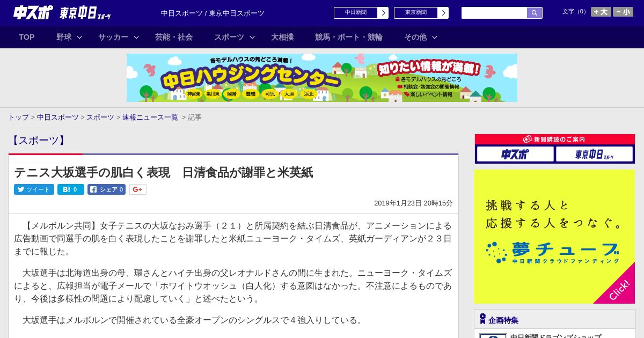Click the 【スポーツ】 section heading
The image size is (644, 338).
pyautogui.click(x=38, y=141)
